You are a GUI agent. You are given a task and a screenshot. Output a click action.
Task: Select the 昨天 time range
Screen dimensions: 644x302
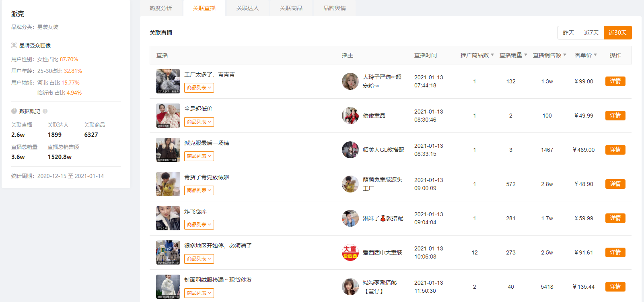(568, 33)
